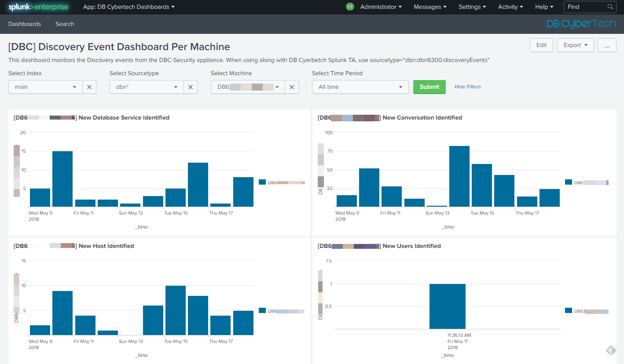Click legend swatch in New Users chart

[x=569, y=310]
